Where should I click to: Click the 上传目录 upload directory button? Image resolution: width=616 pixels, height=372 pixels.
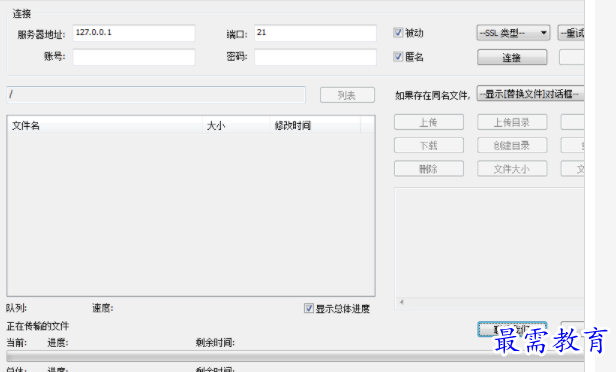pos(512,122)
